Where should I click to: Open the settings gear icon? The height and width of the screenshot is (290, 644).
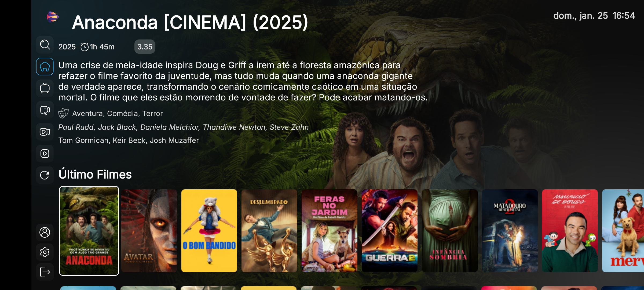[x=45, y=252]
